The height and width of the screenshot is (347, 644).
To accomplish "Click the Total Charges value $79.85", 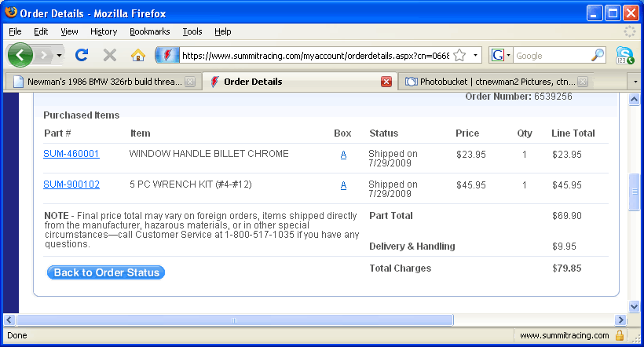I will 566,268.
